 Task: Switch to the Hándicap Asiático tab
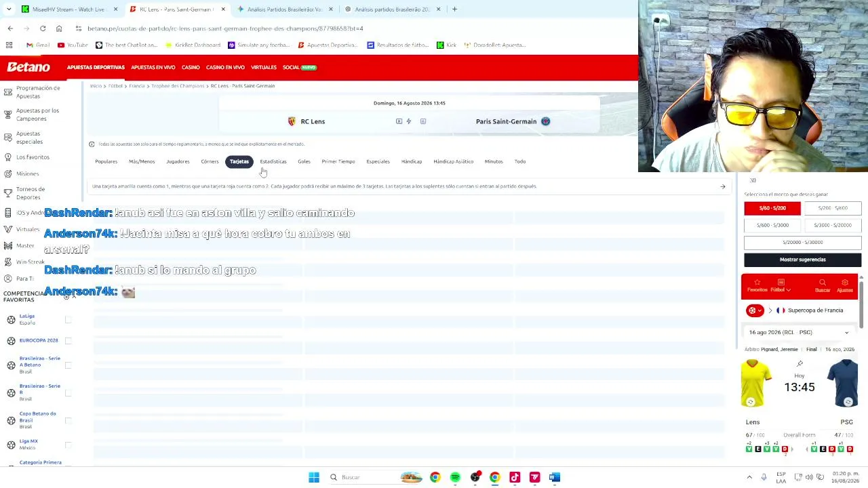click(x=453, y=161)
